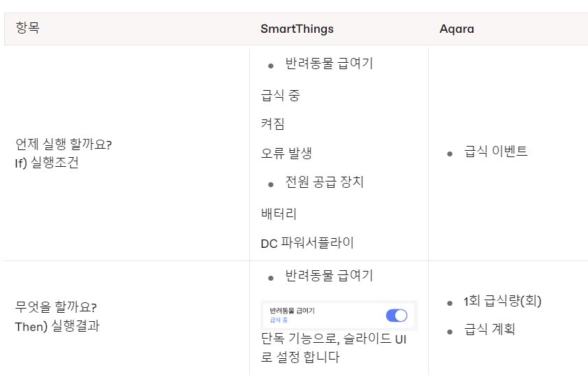
Task: Click the If) 실행조건 label
Action: coord(47,164)
